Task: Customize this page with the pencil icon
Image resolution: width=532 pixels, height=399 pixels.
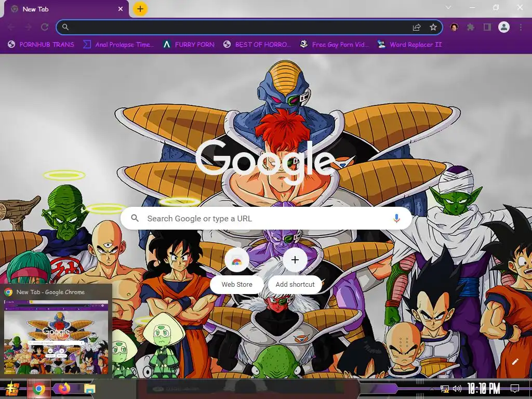Action: (515, 362)
